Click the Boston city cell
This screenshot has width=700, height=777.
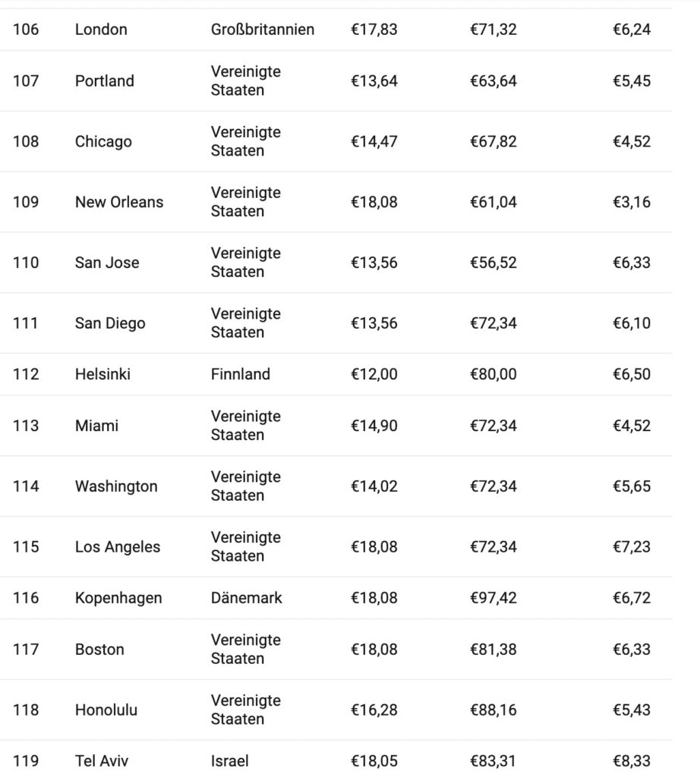click(x=99, y=650)
